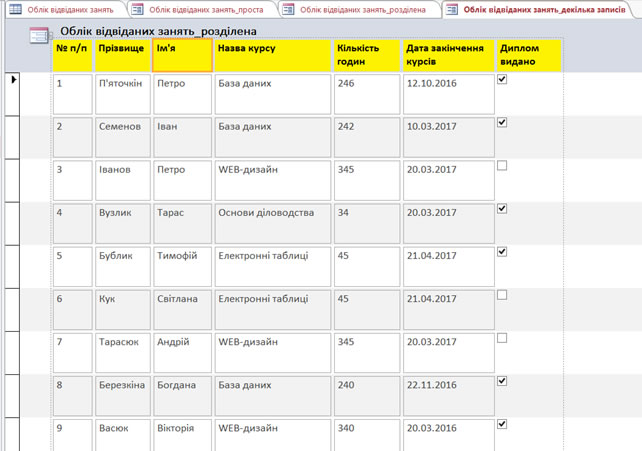Toggle diploma checkbox for Березкіна Богдана

502,381
